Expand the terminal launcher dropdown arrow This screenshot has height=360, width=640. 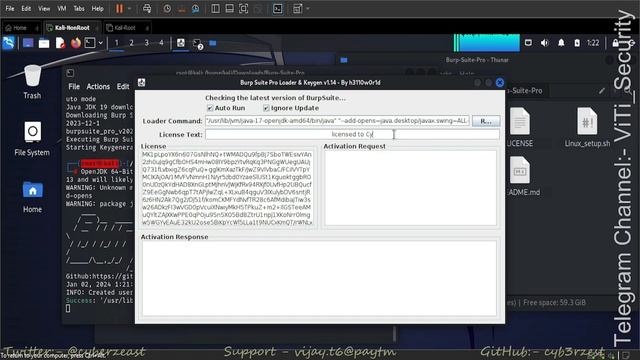point(100,43)
